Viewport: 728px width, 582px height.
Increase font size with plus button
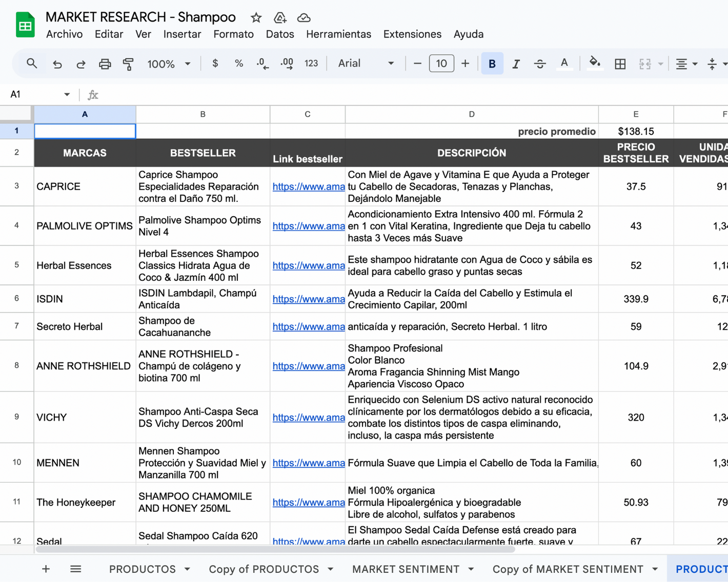(465, 64)
